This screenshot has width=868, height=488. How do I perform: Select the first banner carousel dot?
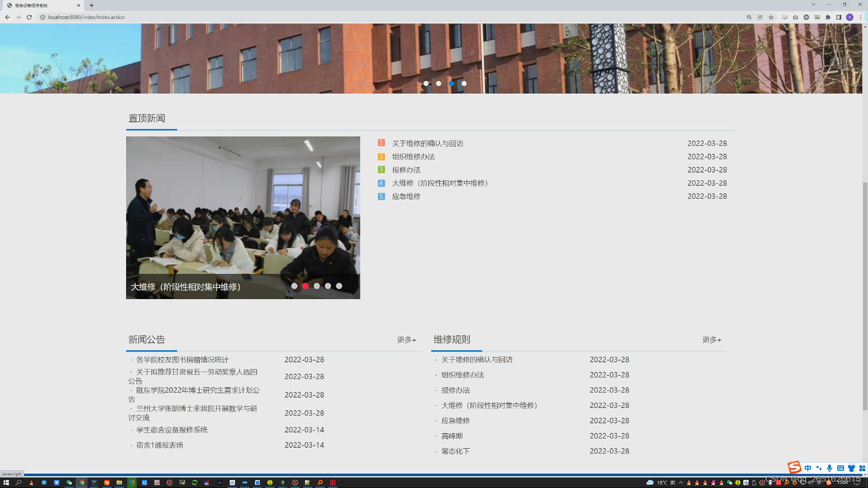426,84
